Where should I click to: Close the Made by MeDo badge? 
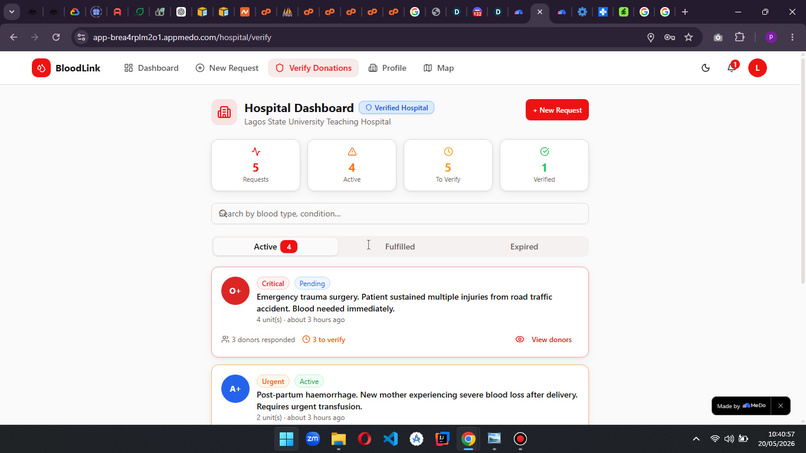coord(780,406)
